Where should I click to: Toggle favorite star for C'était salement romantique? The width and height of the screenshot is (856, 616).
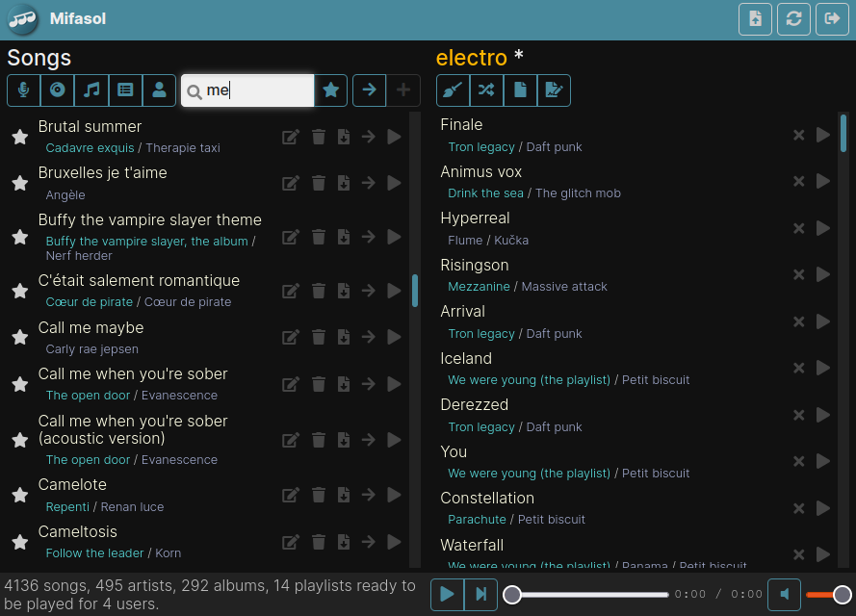click(20, 291)
